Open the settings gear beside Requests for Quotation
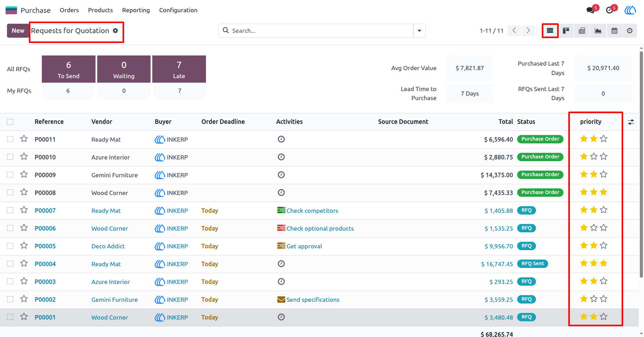Screen dimensions: 644x337 click(x=115, y=31)
